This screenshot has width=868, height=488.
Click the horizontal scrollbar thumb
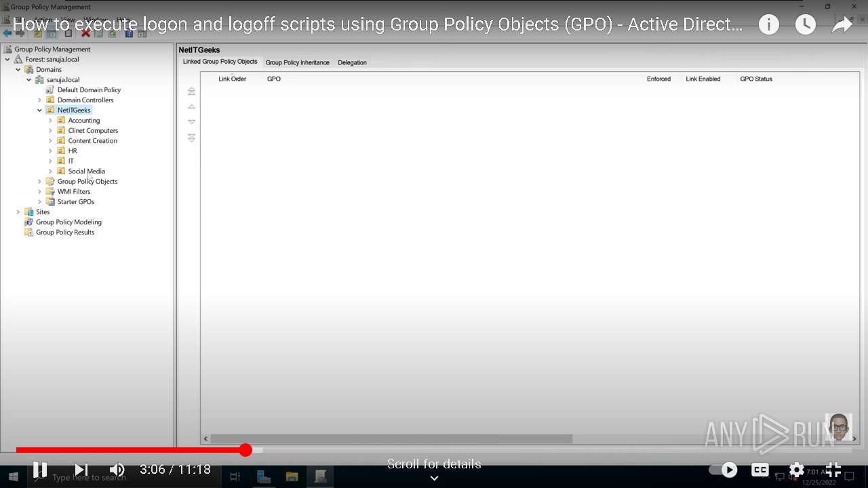click(391, 439)
